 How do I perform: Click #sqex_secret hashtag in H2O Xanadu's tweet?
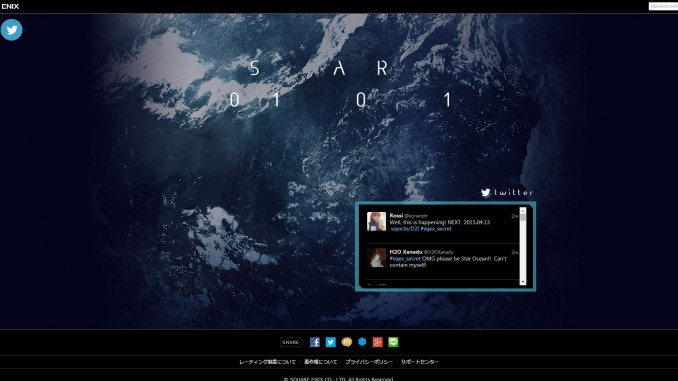(x=405, y=259)
